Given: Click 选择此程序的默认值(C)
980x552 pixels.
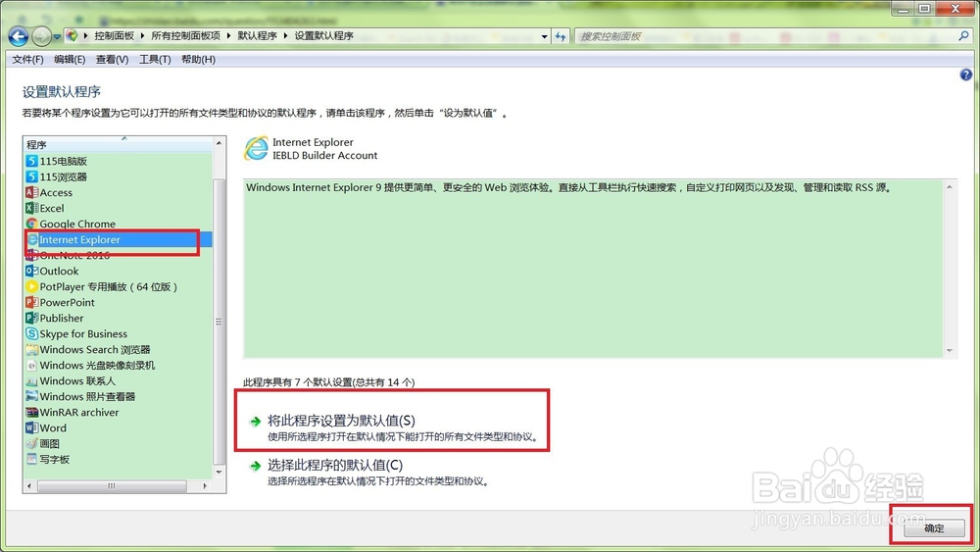Looking at the screenshot, I should (335, 465).
